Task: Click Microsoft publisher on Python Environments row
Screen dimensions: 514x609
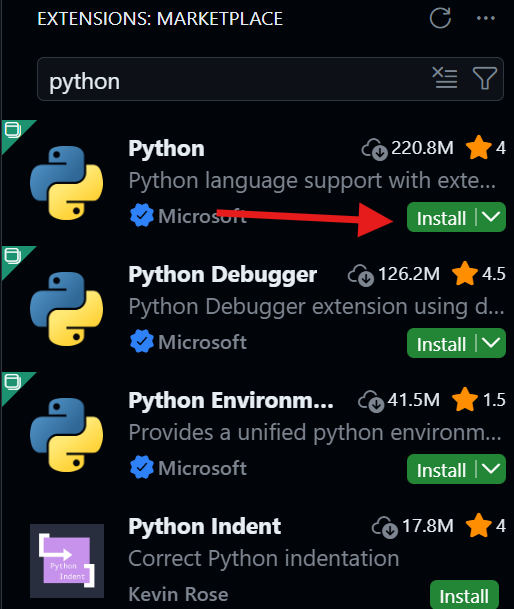Action: pyautogui.click(x=202, y=468)
